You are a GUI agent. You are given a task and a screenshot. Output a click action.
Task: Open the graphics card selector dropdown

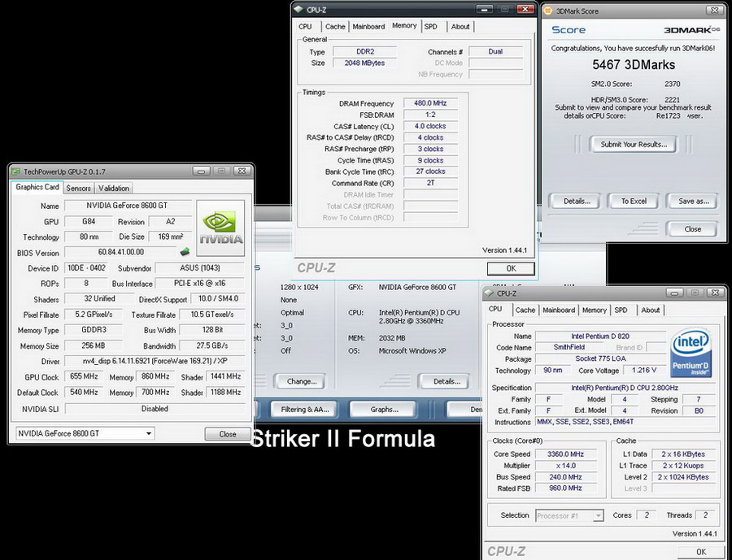pyautogui.click(x=149, y=433)
